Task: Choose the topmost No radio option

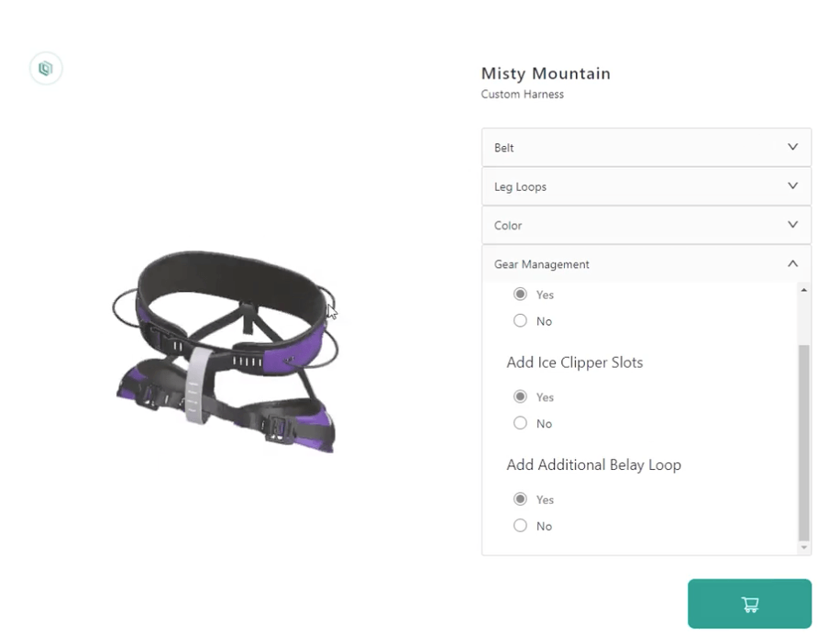Action: click(521, 321)
